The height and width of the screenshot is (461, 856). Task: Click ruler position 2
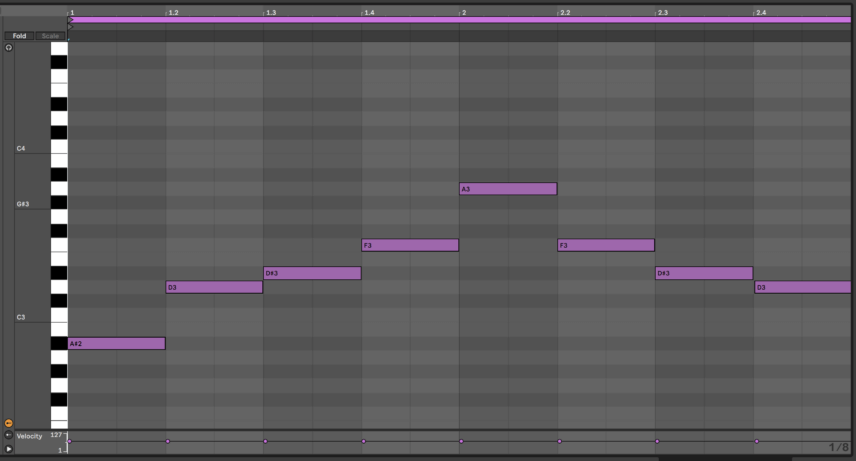coord(463,13)
